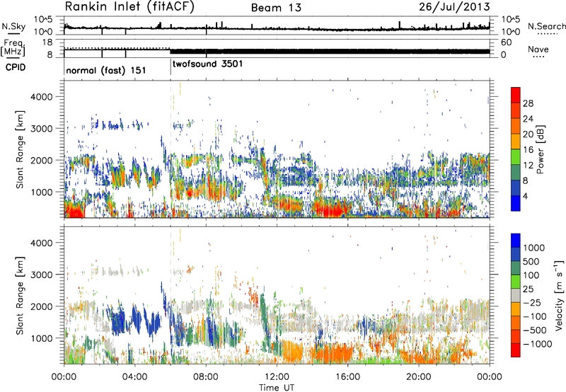Click the right '10^0' noise axis label
This screenshot has height=392, width=566.
coord(511,31)
